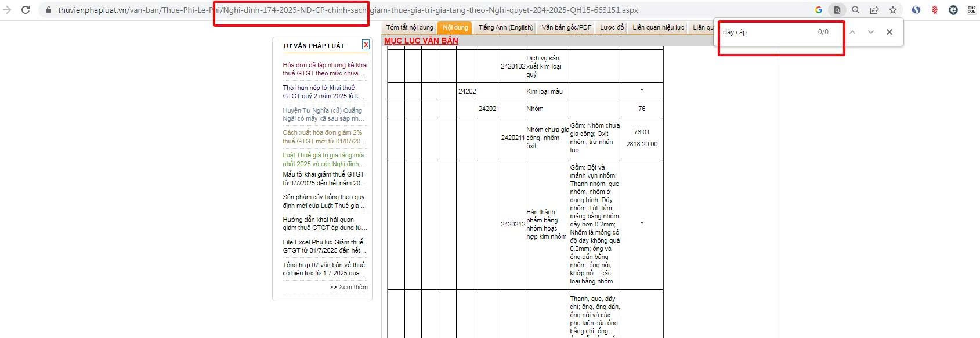The image size is (980, 338).
Task: Go to previous find result arrow
Action: tap(852, 32)
